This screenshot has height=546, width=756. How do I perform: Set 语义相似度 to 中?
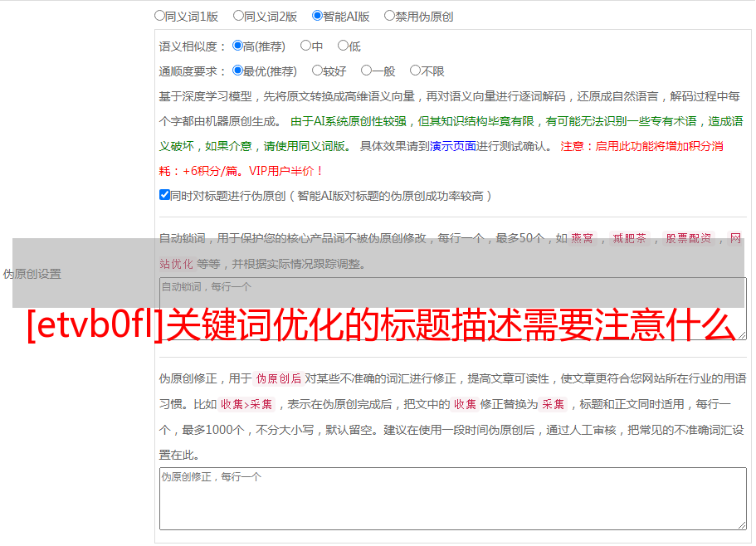[305, 46]
